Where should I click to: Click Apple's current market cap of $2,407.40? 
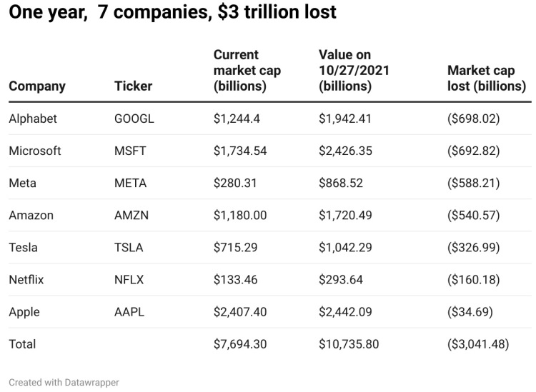240,312
